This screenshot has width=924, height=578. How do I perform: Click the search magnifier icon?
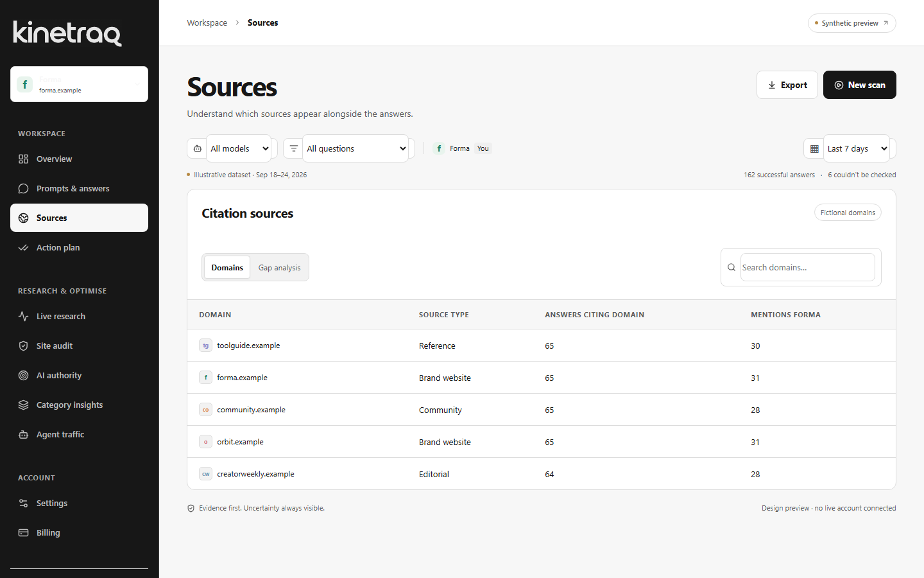732,267
